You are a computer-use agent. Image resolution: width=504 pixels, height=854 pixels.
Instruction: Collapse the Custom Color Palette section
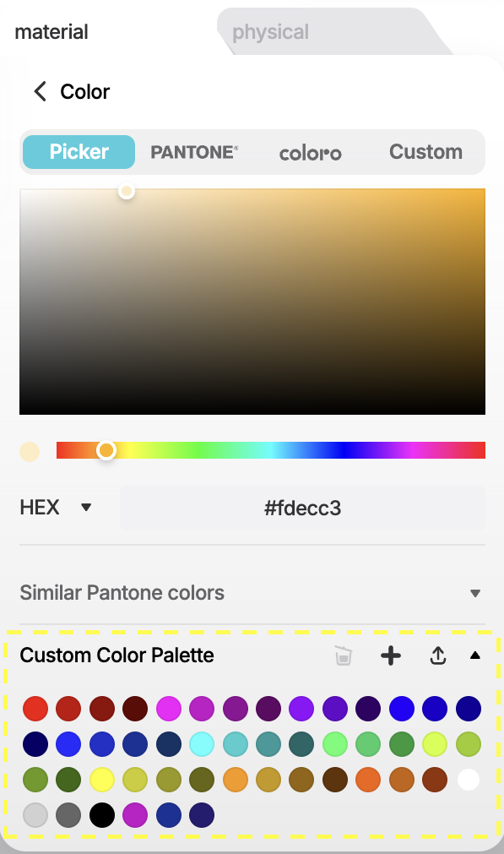click(475, 655)
